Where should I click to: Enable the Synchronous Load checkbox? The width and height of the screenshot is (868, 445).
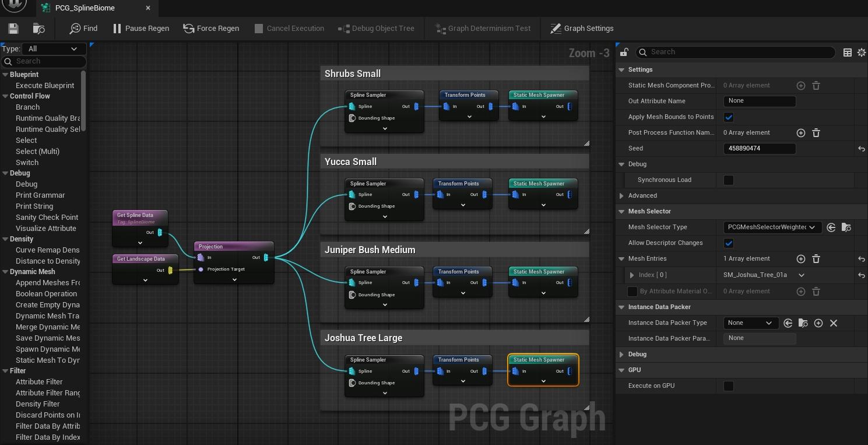(x=728, y=180)
